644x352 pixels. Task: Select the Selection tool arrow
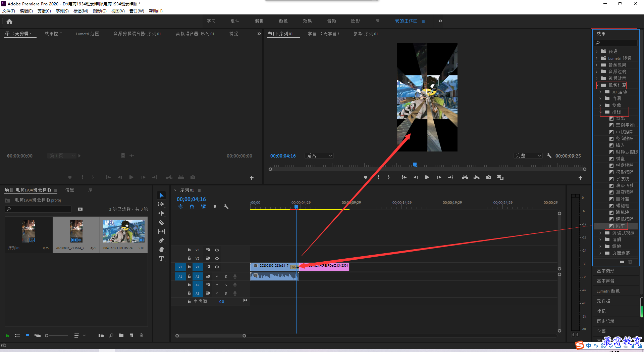(161, 195)
